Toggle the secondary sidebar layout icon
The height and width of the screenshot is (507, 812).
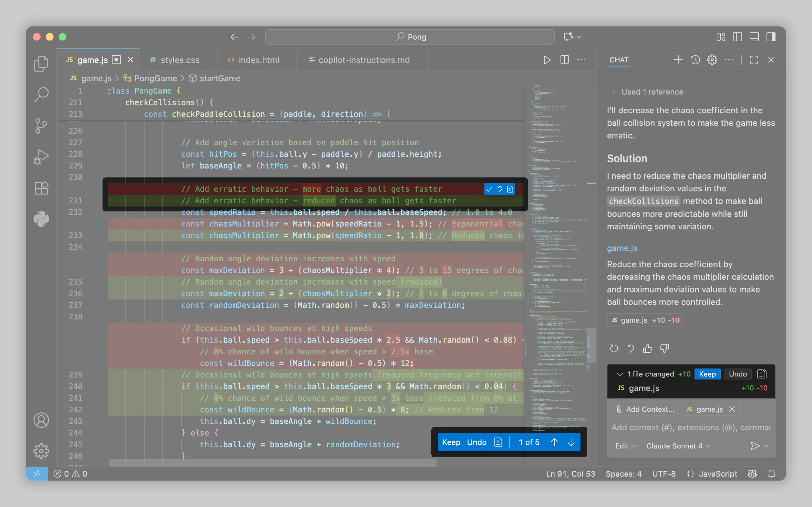(x=771, y=37)
